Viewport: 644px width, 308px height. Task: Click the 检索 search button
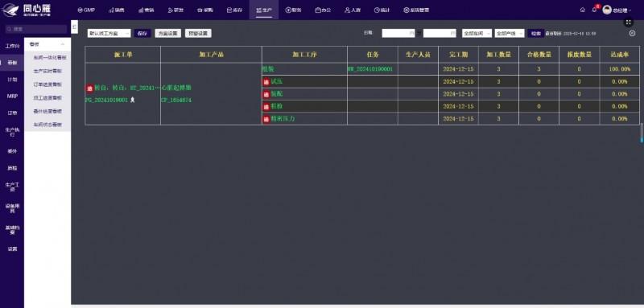pos(536,33)
